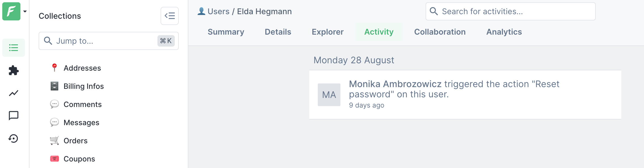
Task: Expand the project switcher dropdown arrow
Action: [x=25, y=11]
